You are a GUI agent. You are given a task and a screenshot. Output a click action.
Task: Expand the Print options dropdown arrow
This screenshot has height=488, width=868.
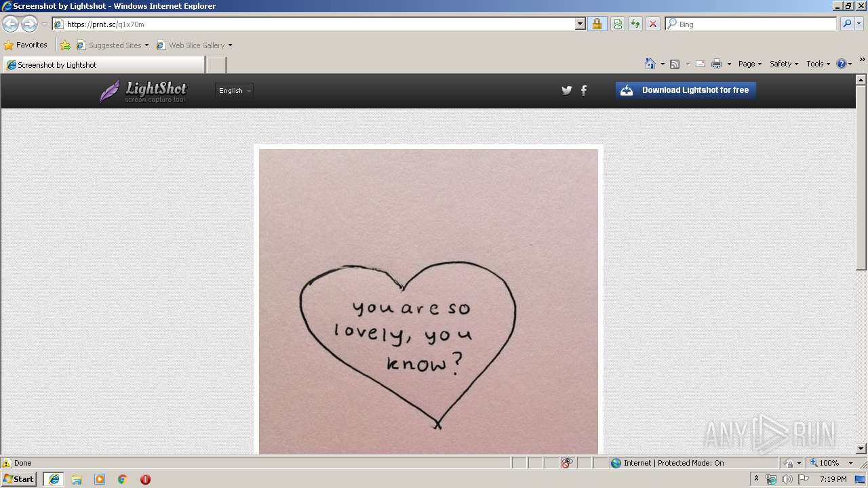[729, 64]
